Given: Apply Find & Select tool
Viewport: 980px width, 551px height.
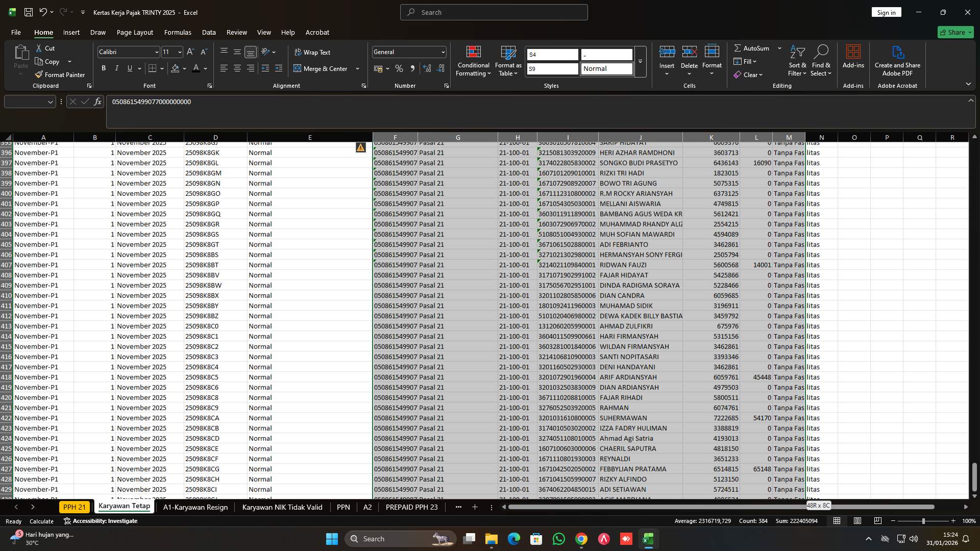Looking at the screenshot, I should tap(821, 61).
